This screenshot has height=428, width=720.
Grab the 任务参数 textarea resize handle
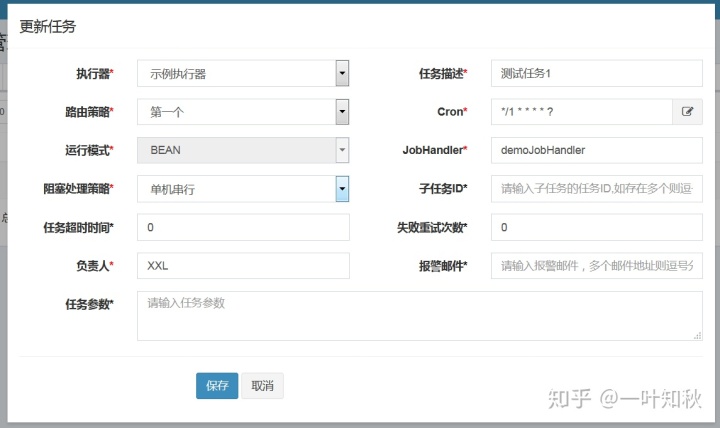click(x=698, y=336)
